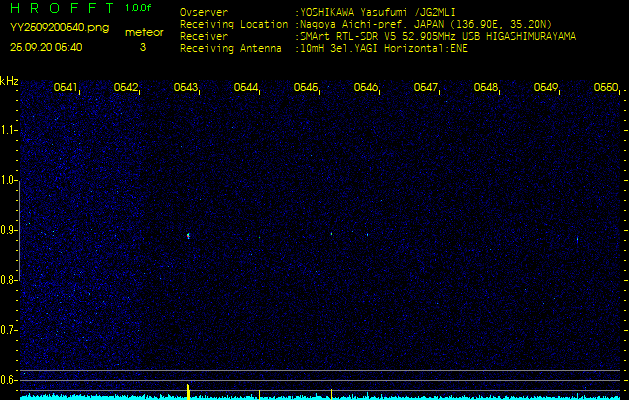Click the 0548 time marker

coord(486,87)
